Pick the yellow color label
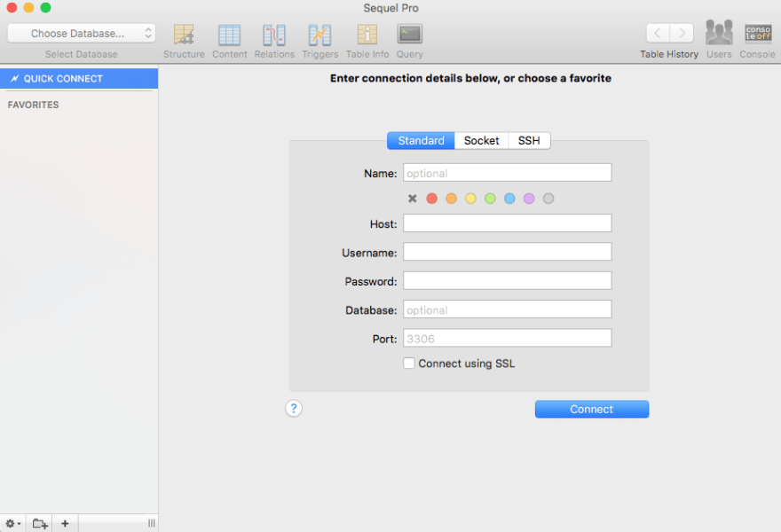The image size is (781, 532). click(x=470, y=199)
